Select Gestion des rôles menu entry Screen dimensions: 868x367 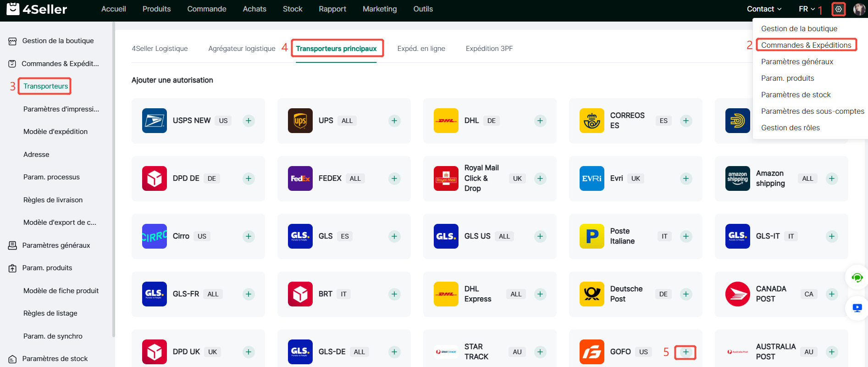791,128
